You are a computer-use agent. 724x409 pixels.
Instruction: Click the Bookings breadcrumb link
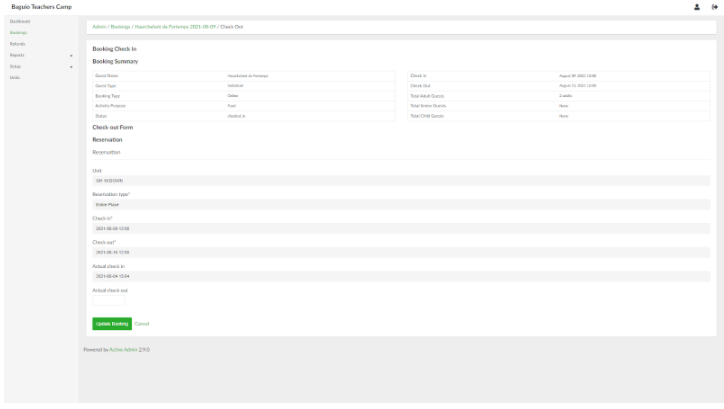(x=119, y=26)
